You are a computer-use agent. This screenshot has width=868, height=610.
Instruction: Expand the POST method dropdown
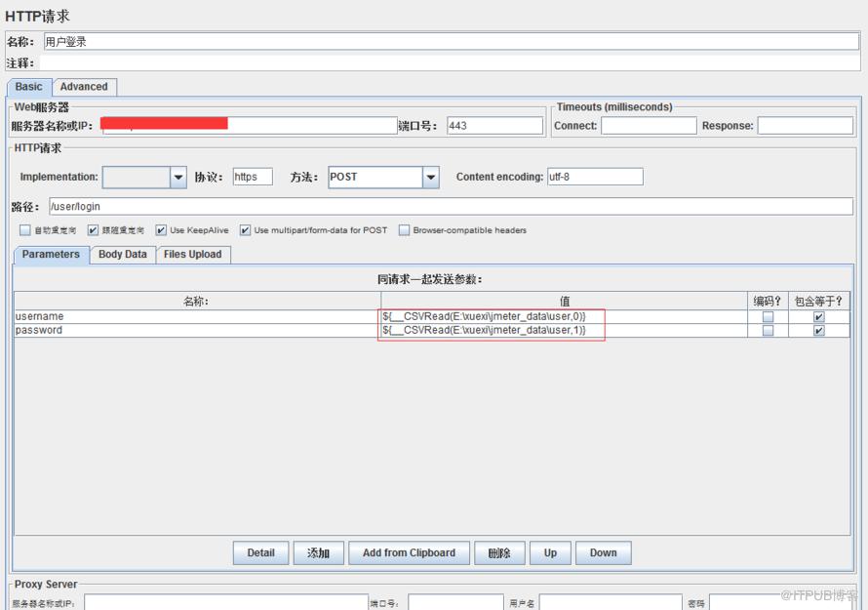[x=431, y=178]
